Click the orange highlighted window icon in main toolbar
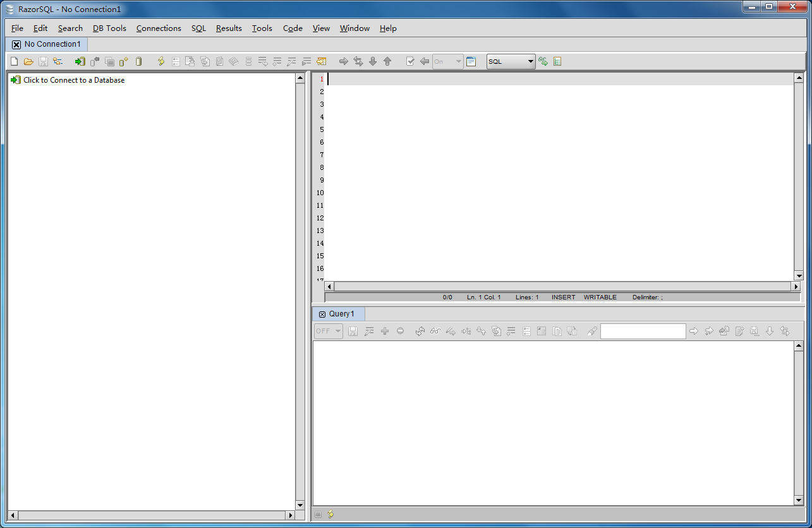The width and height of the screenshot is (812, 528). click(322, 61)
